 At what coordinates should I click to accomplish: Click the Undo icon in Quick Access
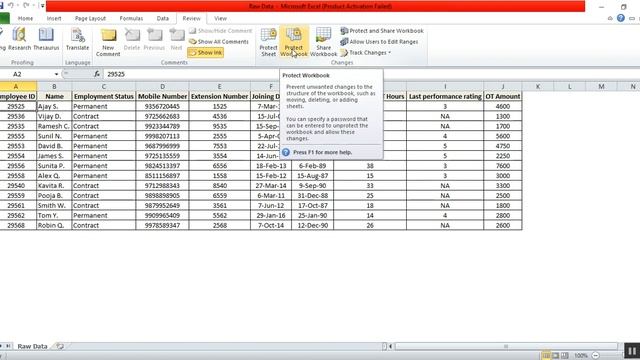click(11, 5)
